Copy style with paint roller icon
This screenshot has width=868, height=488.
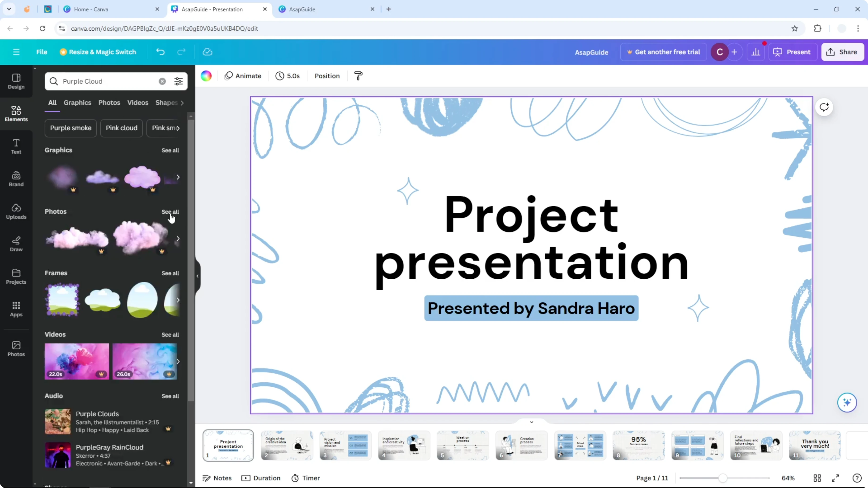coord(359,76)
